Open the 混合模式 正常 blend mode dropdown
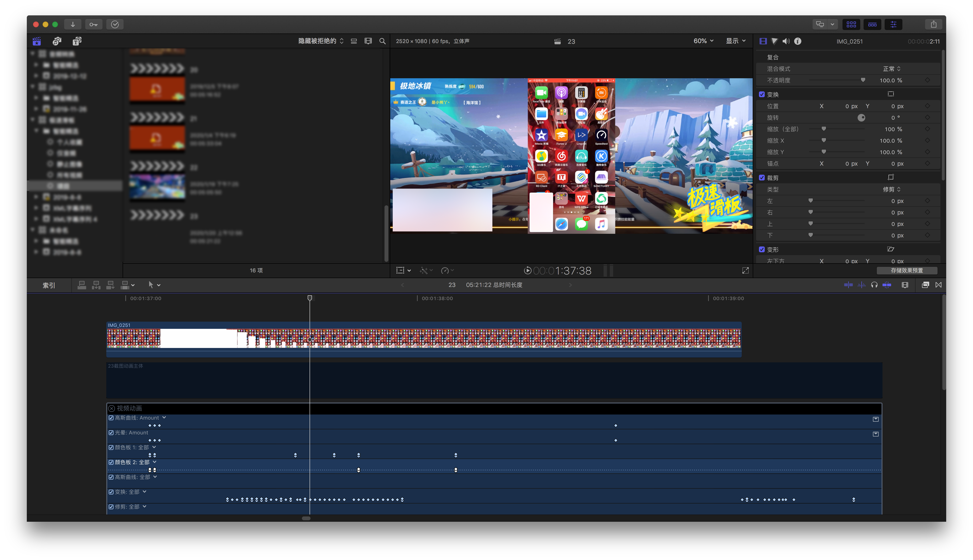 891,69
